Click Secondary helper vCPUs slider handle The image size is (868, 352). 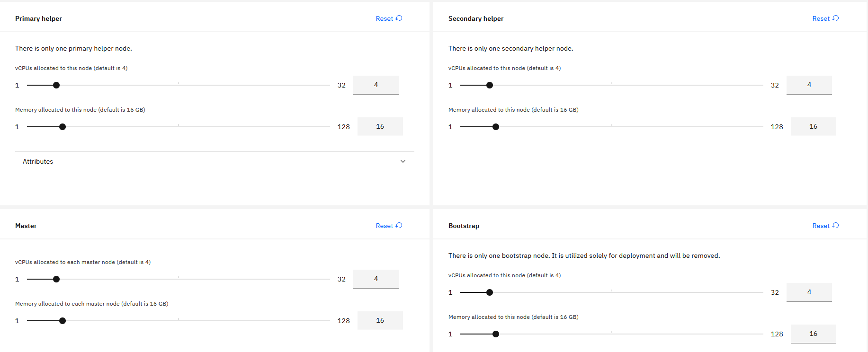(x=490, y=85)
